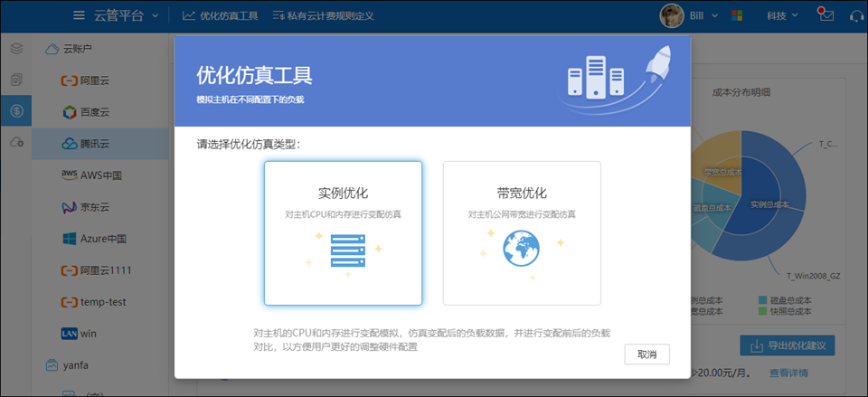Click the headset support icon

(x=856, y=15)
